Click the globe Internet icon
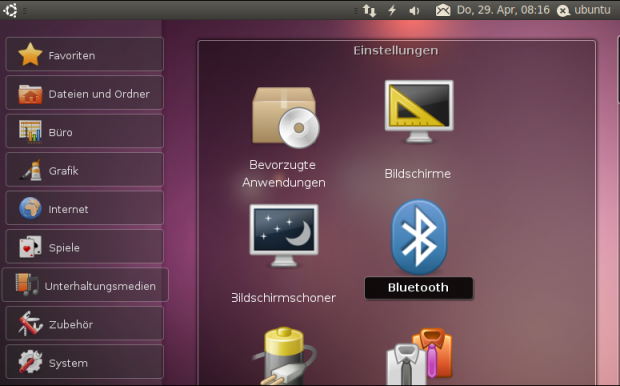Image resolution: width=620 pixels, height=386 pixels. point(30,208)
